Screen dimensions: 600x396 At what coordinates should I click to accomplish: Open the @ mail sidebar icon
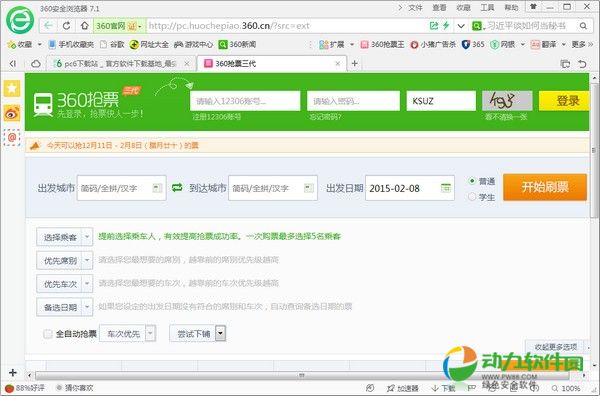12,137
